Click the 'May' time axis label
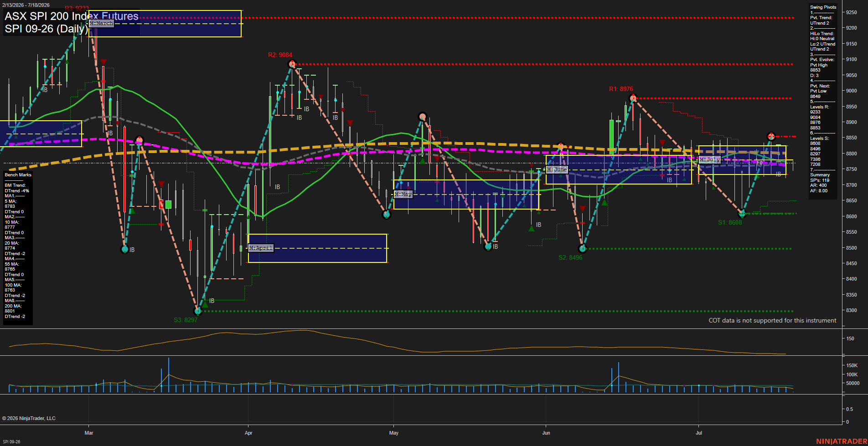Screen dimensions: 868x446 (x=394, y=433)
